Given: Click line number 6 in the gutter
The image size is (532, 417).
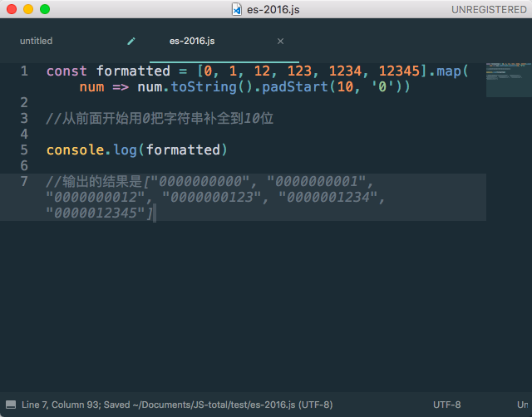Looking at the screenshot, I should [x=24, y=166].
